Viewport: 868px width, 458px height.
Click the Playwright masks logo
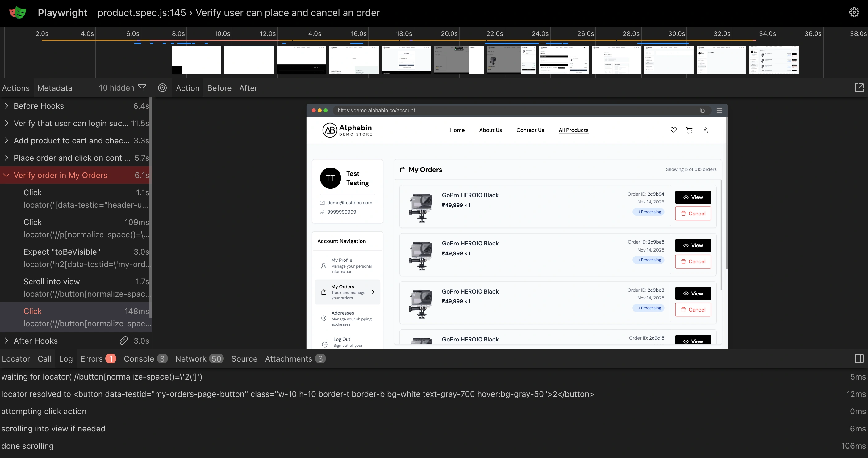(18, 12)
